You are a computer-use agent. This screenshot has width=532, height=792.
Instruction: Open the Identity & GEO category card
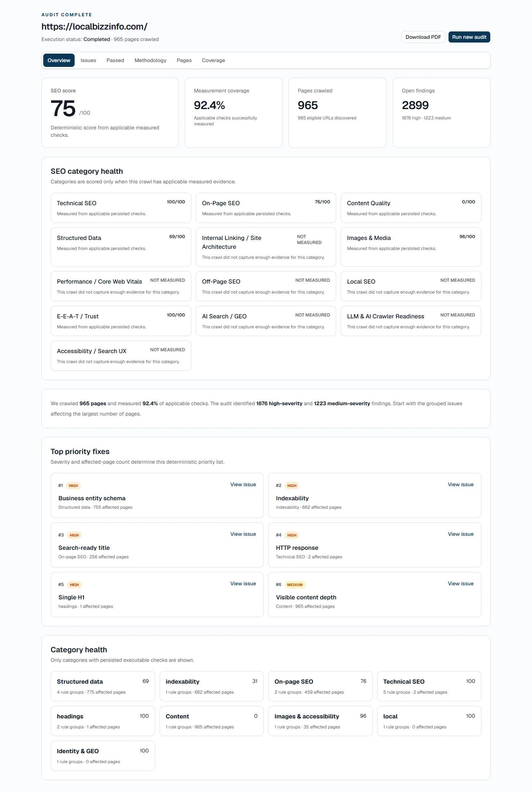coord(103,756)
